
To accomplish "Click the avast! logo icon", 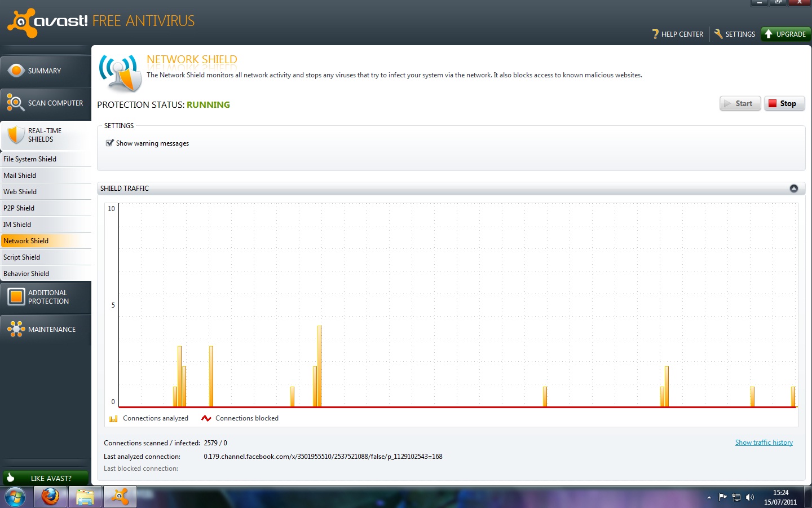I will (x=21, y=23).
